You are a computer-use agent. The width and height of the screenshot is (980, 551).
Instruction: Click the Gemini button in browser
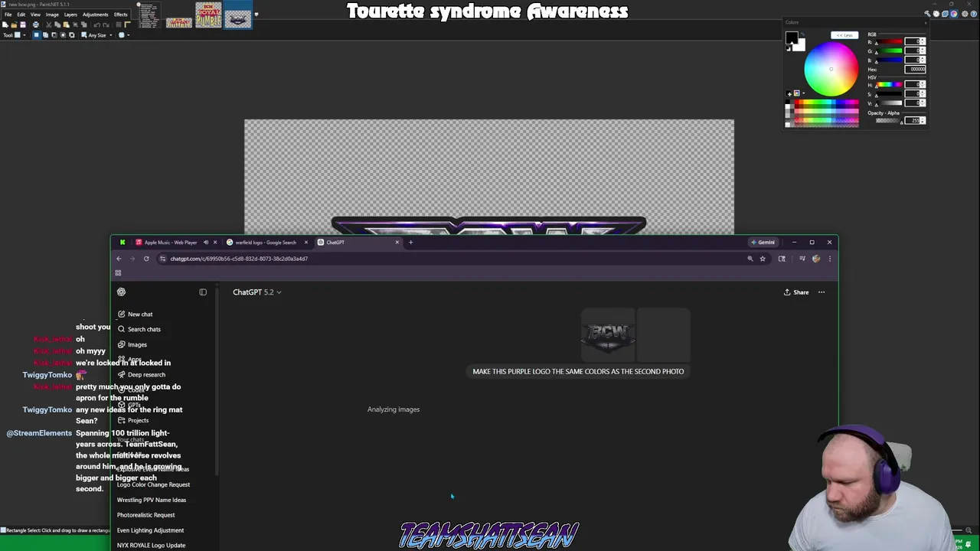pos(763,243)
